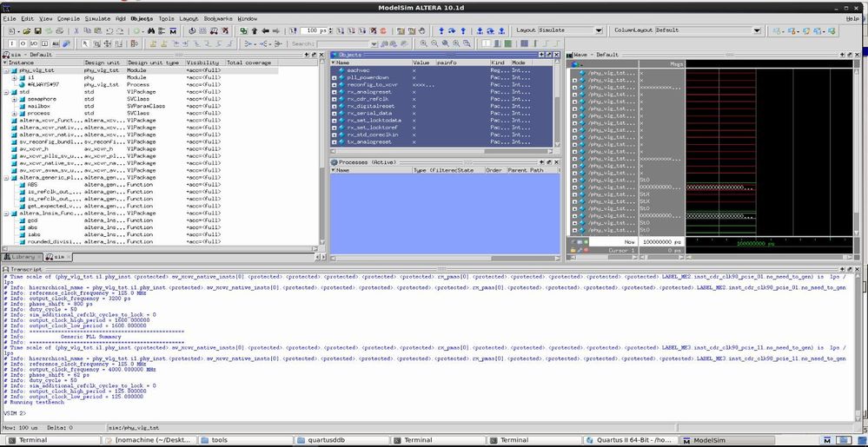Click the Step Into blue arrow icon

(441, 31)
